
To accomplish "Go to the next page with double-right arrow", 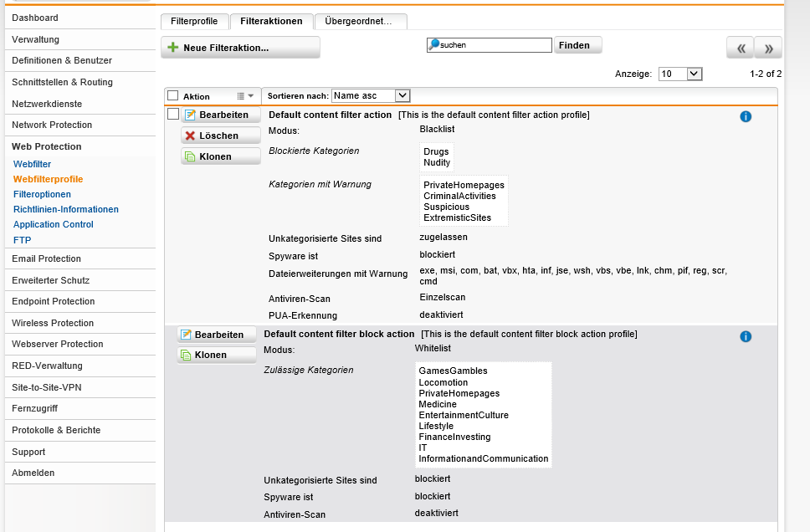I will tap(768, 48).
